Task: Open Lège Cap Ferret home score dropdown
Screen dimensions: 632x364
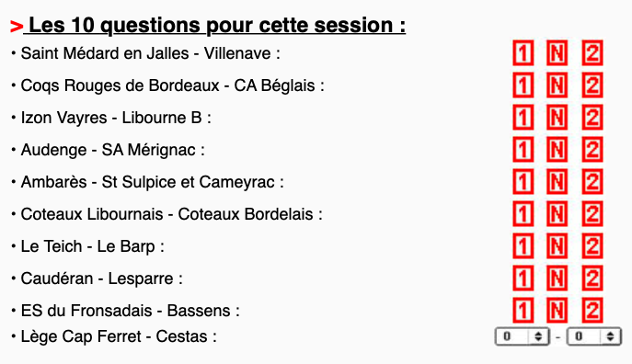Action: [522, 336]
